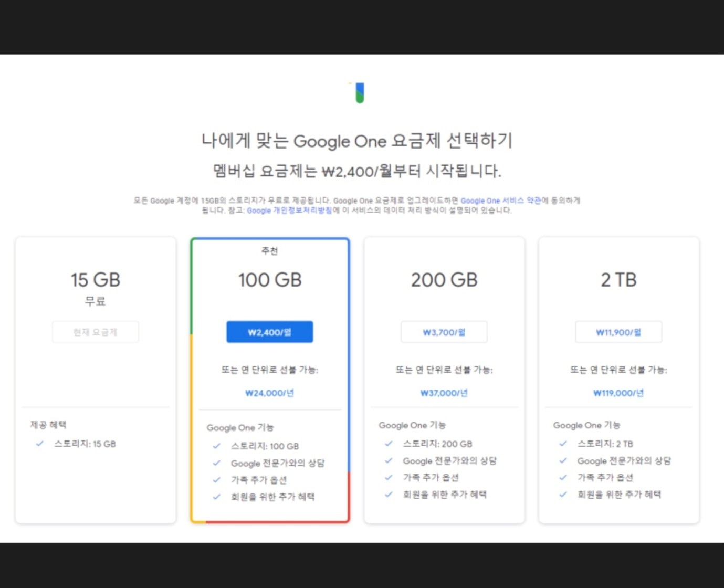Click Google One 기능 heading in 200 GB card

coord(412,425)
